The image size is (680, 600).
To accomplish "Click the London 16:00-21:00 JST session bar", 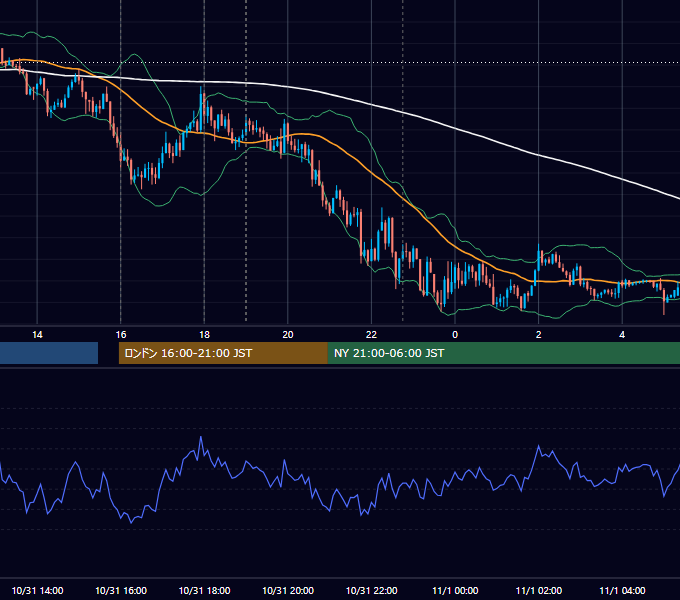I will pyautogui.click(x=223, y=353).
